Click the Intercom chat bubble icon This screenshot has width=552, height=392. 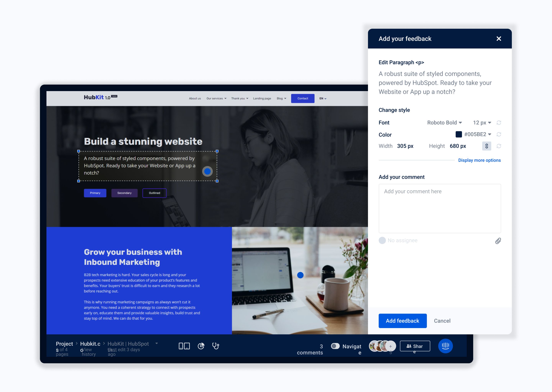pyautogui.click(x=445, y=346)
